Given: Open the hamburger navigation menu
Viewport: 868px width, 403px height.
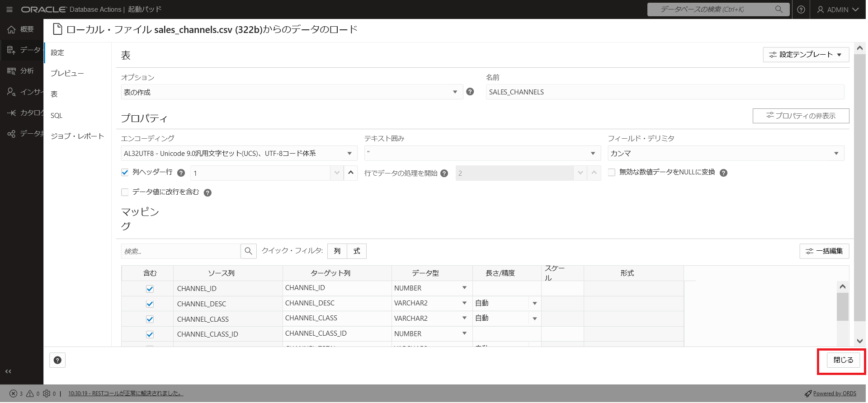Looking at the screenshot, I should coord(9,9).
